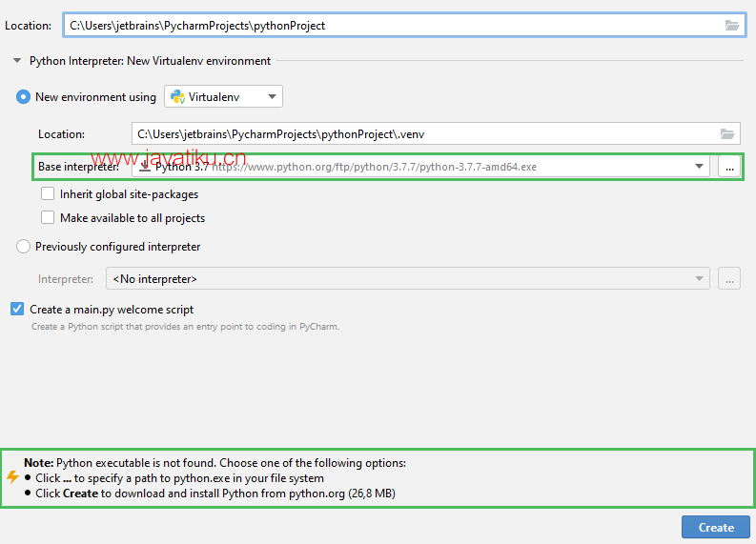Check Make available to all projects

point(48,218)
